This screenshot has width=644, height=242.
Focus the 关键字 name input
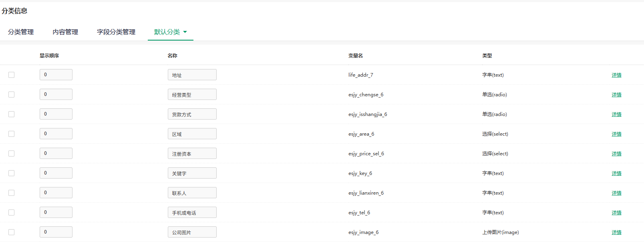click(x=192, y=173)
